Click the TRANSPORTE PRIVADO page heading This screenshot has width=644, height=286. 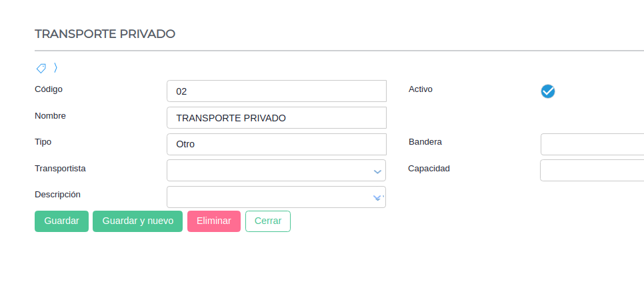click(105, 34)
